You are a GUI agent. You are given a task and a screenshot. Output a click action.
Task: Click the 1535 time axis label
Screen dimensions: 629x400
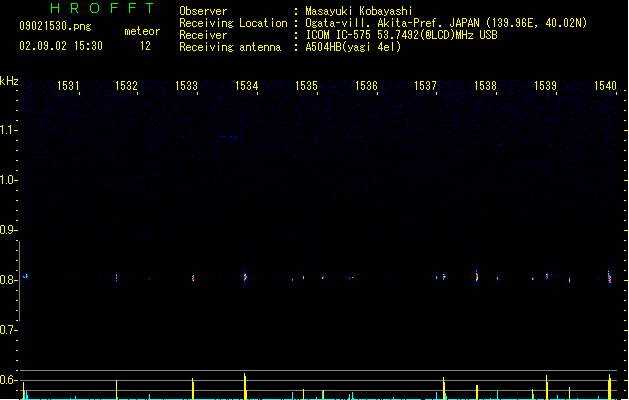pyautogui.click(x=306, y=86)
